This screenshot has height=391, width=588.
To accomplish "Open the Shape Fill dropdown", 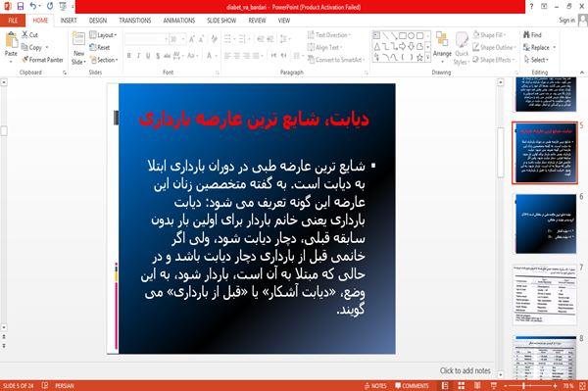I will [x=489, y=35].
